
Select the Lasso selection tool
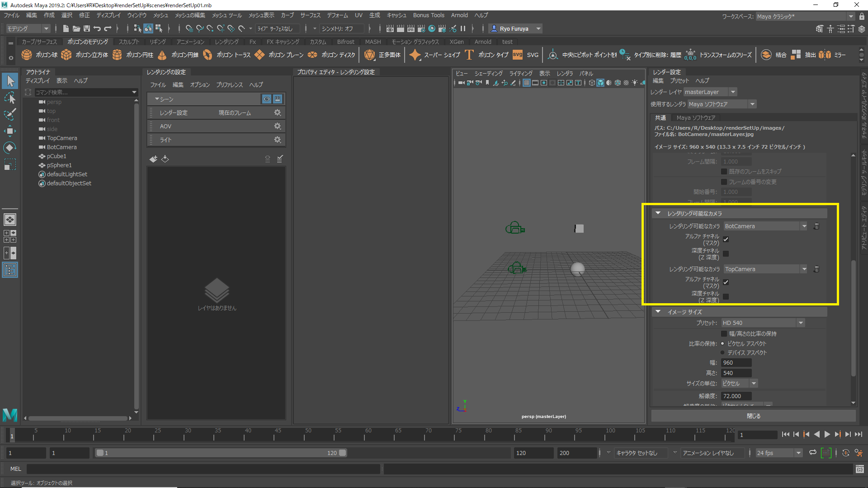pos(9,98)
